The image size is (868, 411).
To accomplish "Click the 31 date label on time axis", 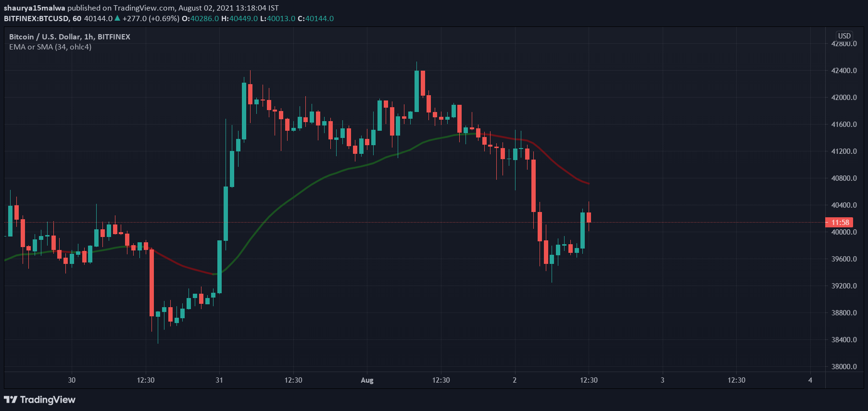I will (219, 380).
